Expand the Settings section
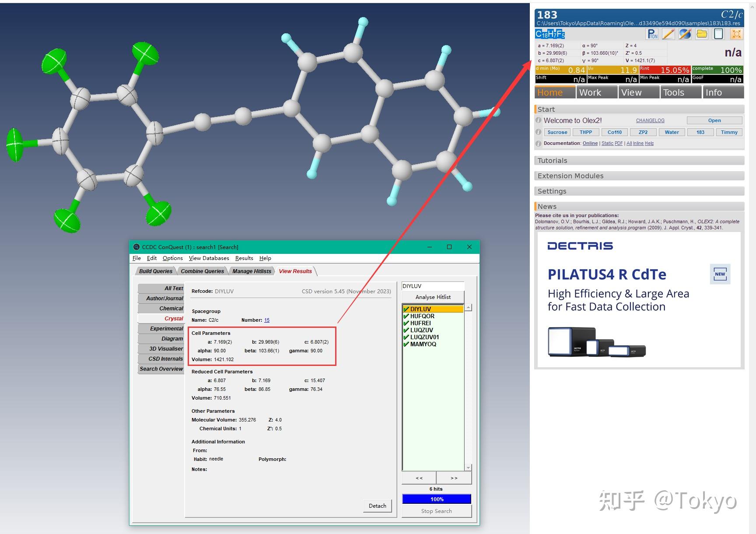Viewport: 756px width, 534px height. [x=552, y=191]
